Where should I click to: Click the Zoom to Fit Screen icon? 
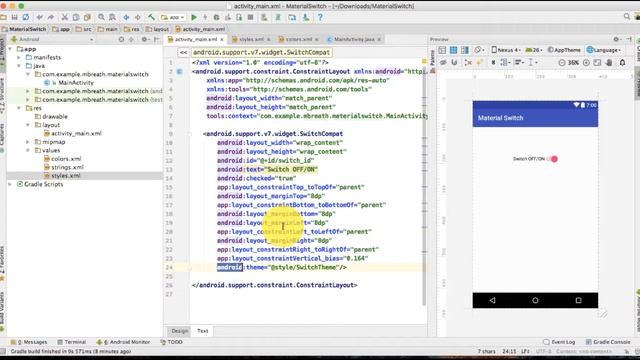coord(598,62)
